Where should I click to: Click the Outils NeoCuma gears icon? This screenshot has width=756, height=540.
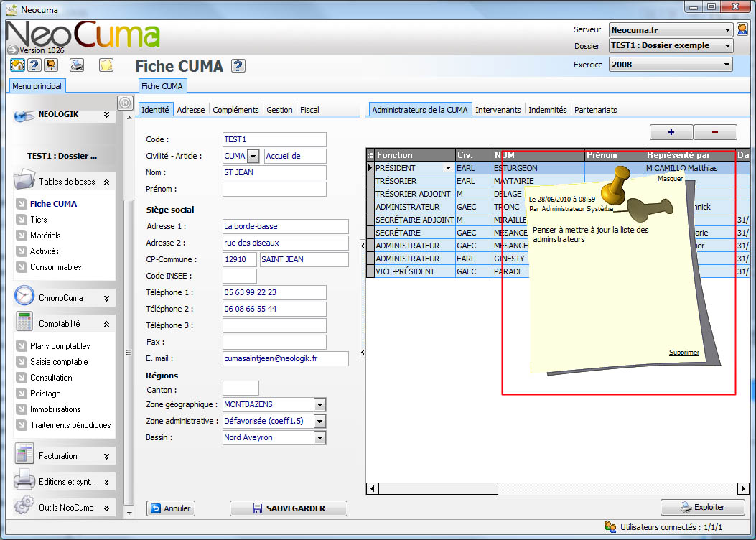click(x=24, y=506)
